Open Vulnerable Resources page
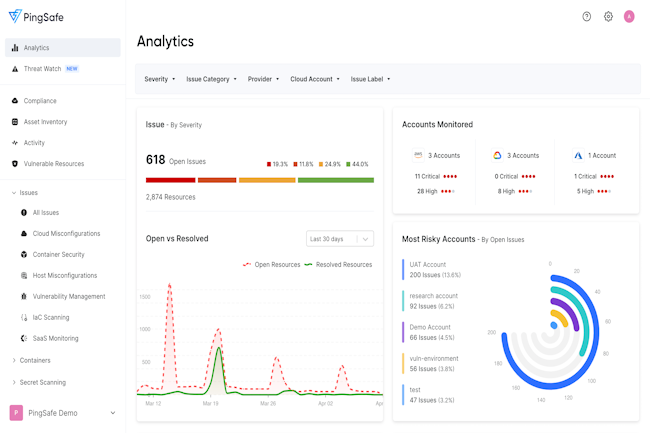650x433 pixels. (54, 164)
